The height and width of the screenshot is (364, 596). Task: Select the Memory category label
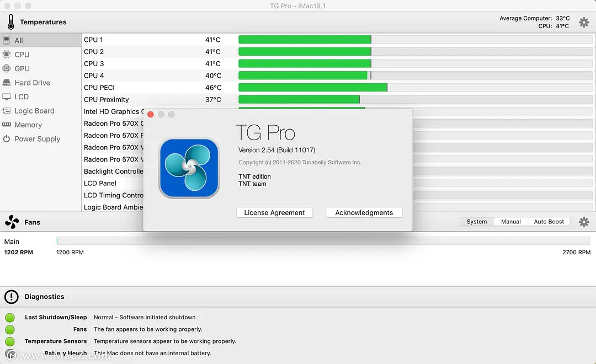pos(28,125)
